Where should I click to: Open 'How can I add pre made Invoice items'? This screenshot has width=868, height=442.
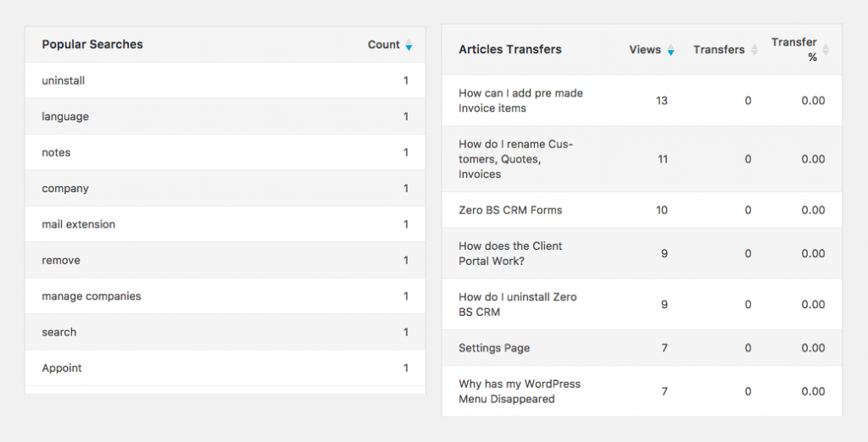tap(520, 101)
